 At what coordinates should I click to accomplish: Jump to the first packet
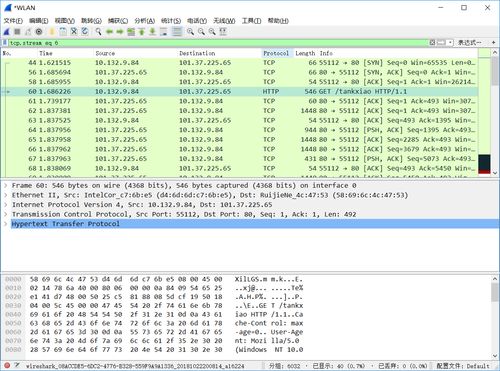point(142,32)
